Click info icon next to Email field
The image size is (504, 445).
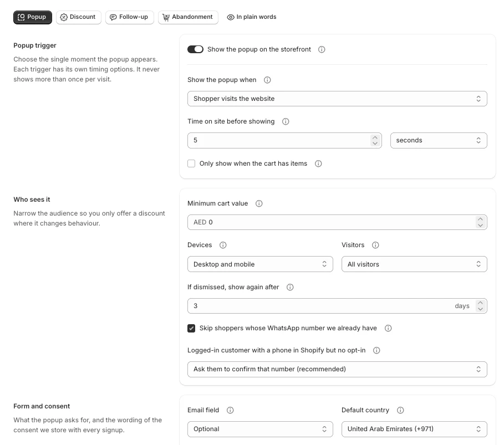(230, 410)
